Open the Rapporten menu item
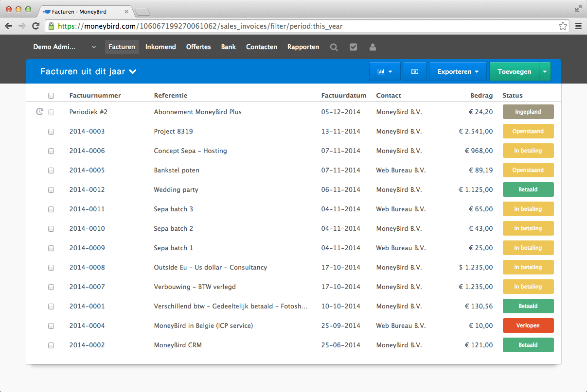The width and height of the screenshot is (587, 392). (303, 47)
